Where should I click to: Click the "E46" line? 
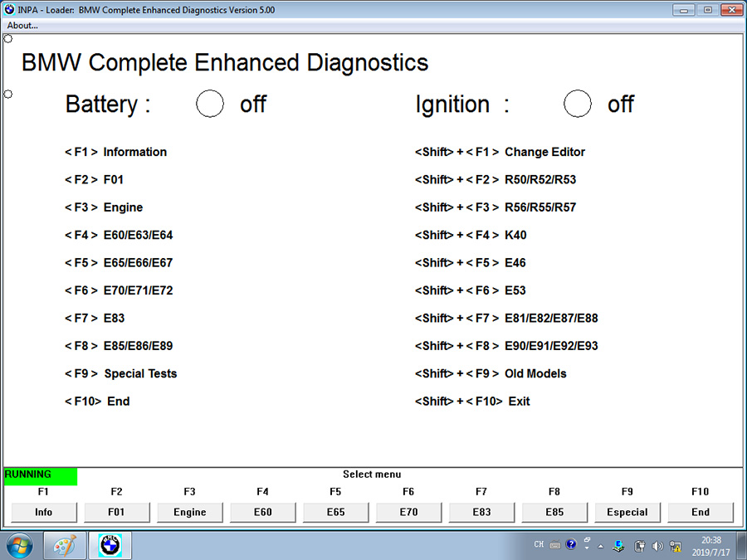click(471, 263)
